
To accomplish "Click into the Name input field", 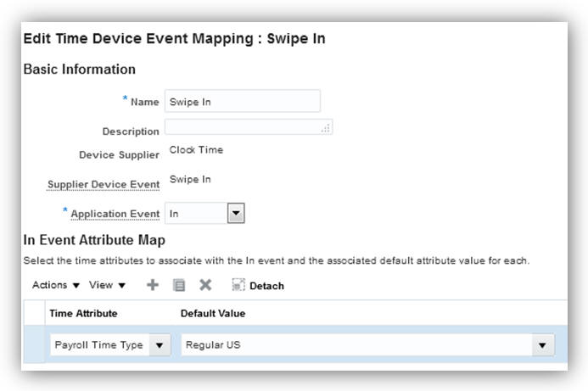I will pyautogui.click(x=242, y=101).
